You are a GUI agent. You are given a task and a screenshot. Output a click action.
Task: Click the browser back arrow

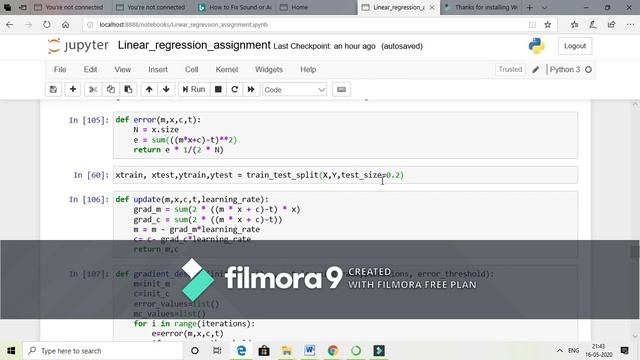pyautogui.click(x=9, y=24)
